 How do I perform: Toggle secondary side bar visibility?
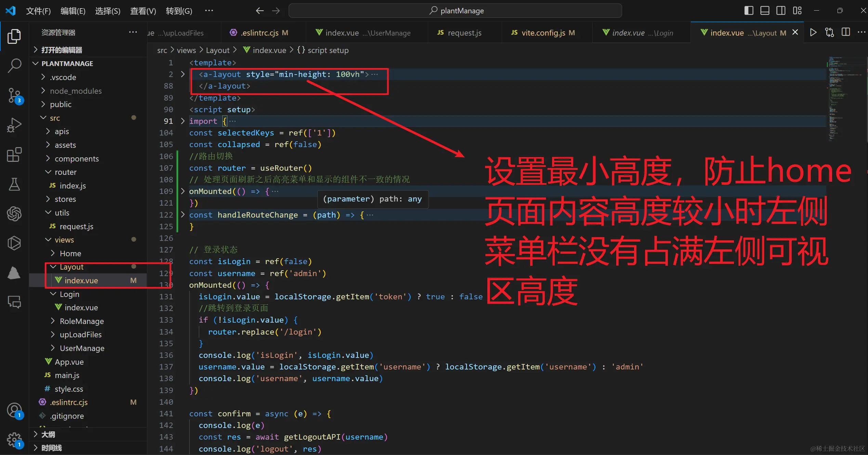point(781,11)
